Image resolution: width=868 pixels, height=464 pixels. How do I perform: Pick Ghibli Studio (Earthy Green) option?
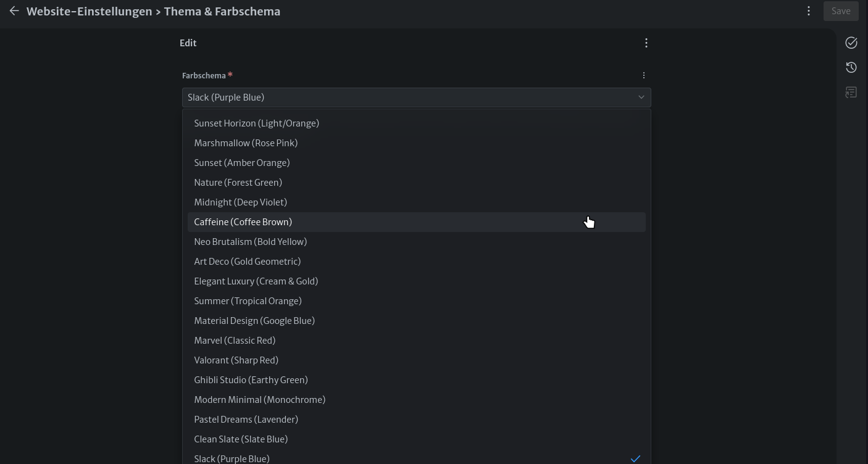(x=251, y=379)
